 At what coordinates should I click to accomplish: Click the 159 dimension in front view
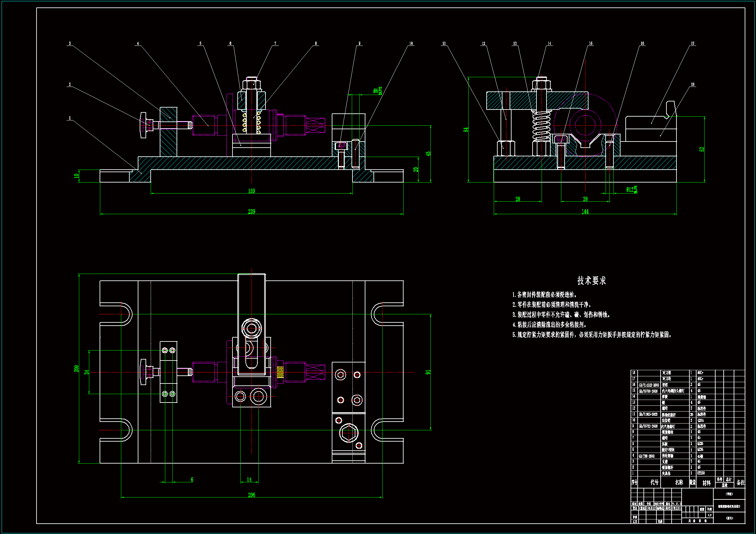[x=252, y=191]
